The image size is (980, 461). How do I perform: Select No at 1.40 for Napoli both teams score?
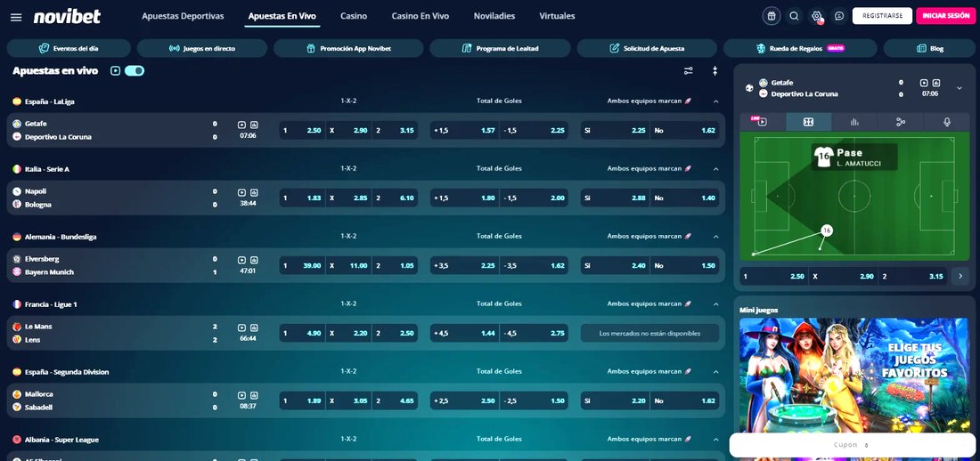tap(685, 198)
